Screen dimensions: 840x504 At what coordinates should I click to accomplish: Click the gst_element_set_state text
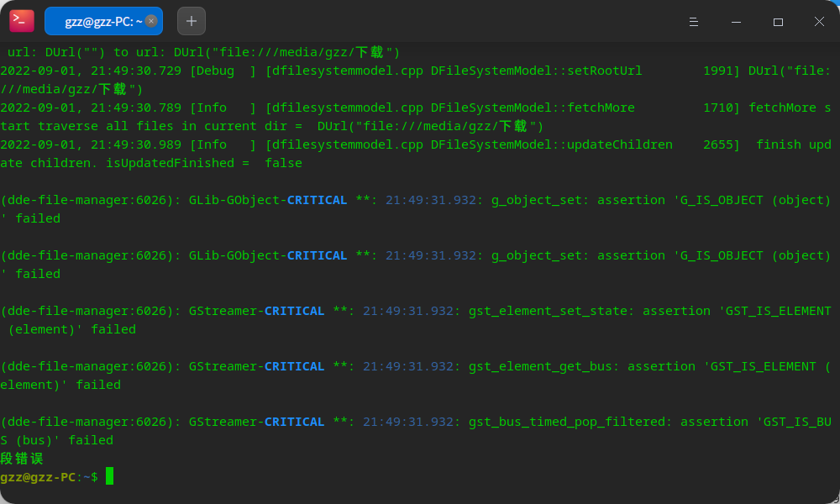pyautogui.click(x=548, y=311)
